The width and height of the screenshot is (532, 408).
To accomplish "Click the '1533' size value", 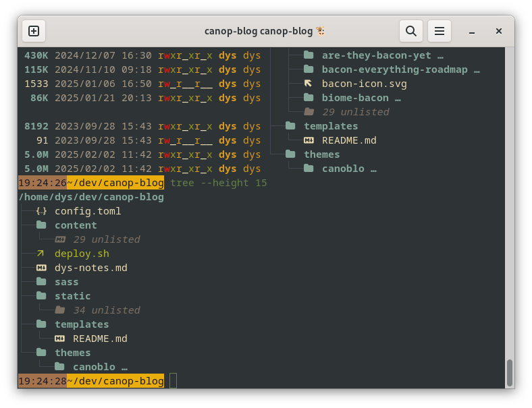I will pyautogui.click(x=36, y=84).
